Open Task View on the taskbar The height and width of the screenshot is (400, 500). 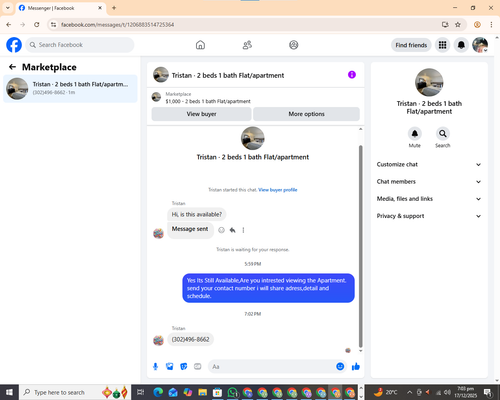[141, 392]
